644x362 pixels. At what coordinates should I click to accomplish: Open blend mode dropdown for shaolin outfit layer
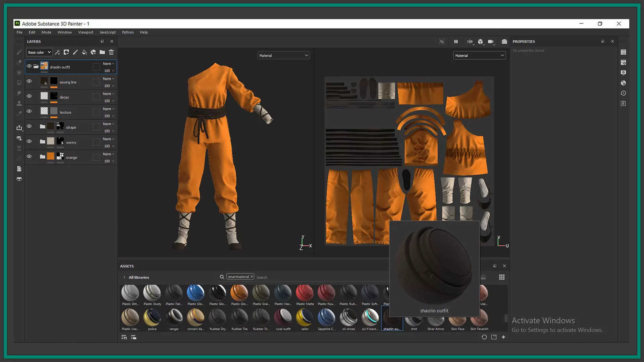108,64
